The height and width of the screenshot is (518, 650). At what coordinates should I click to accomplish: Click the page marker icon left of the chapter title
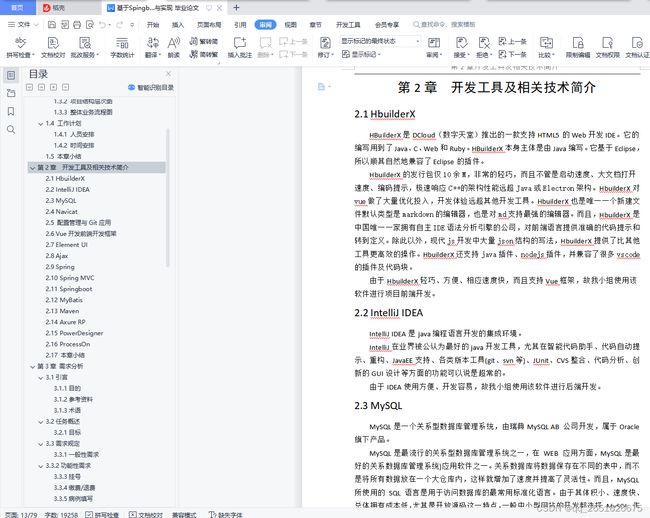(x=322, y=87)
